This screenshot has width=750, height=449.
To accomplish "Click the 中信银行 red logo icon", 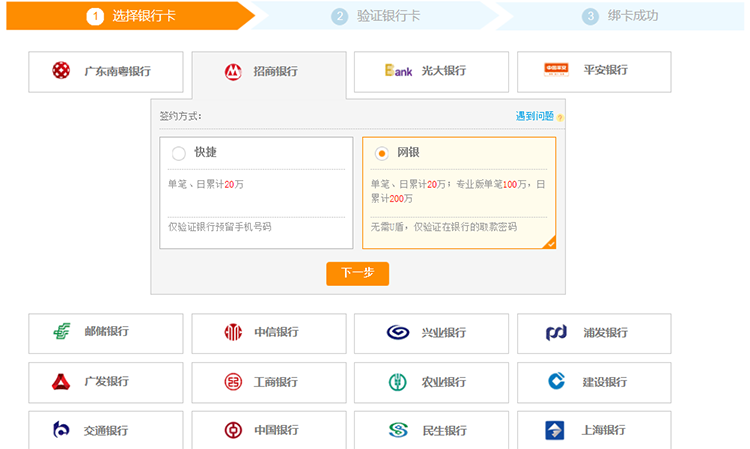I will (233, 332).
